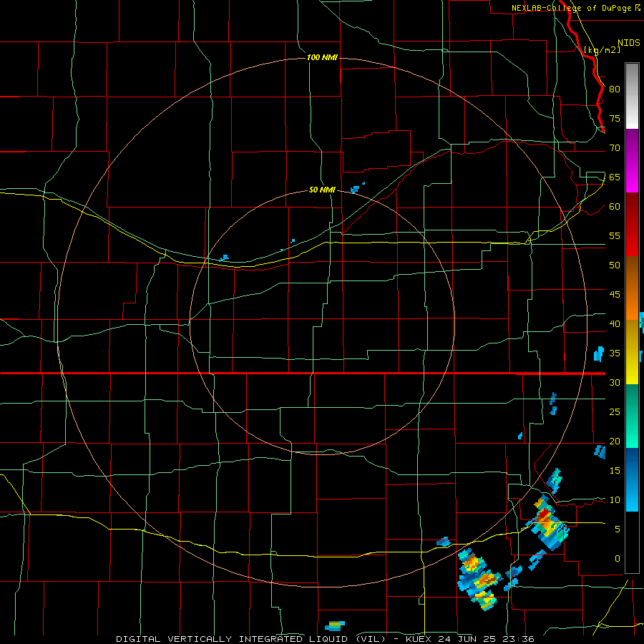Click the NIDS label above the color scale

click(x=628, y=43)
